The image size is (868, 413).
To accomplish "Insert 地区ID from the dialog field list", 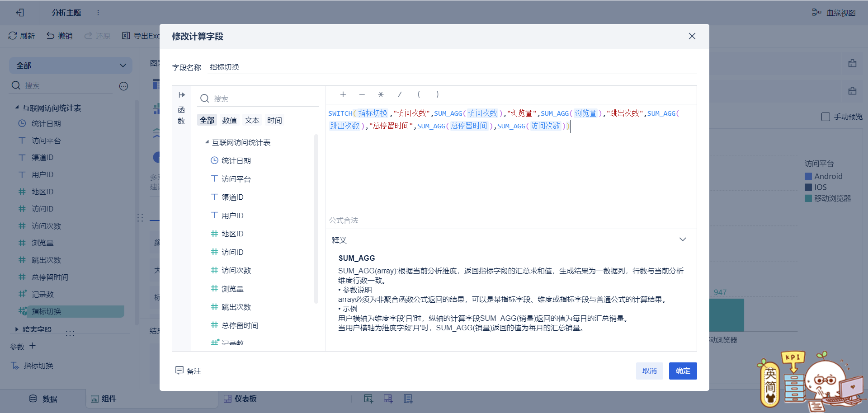I will pos(232,234).
